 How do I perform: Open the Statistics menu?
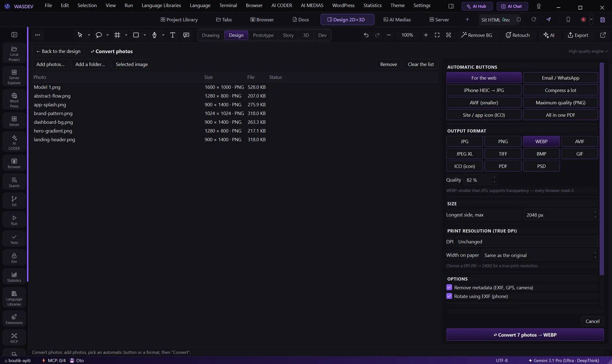pos(372,5)
